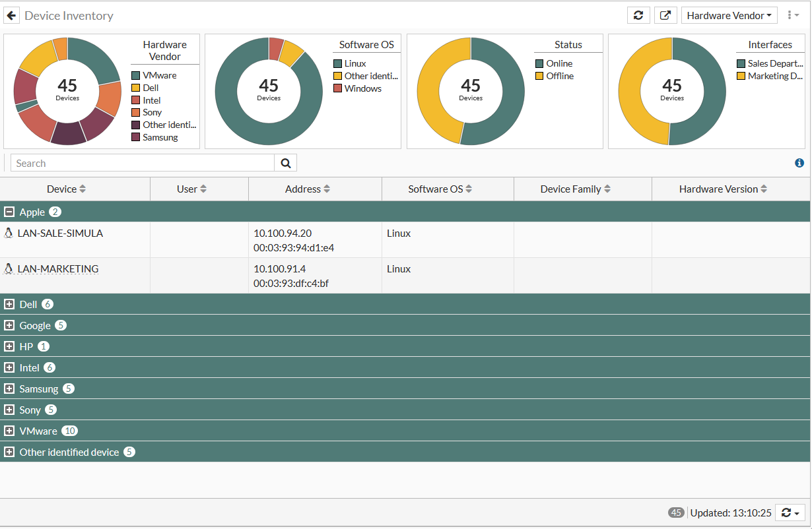Click the back arrow beside Device Inventory
812x529 pixels.
coord(12,15)
